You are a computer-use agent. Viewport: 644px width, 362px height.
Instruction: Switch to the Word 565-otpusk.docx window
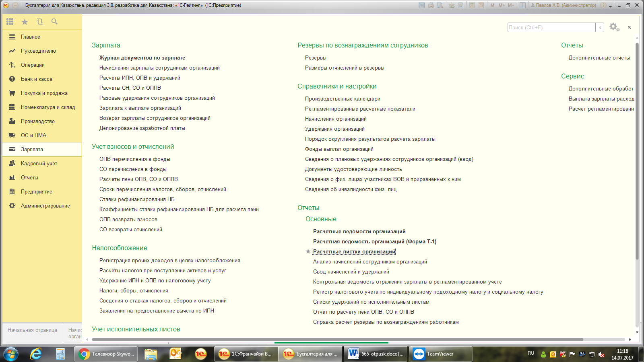click(376, 354)
